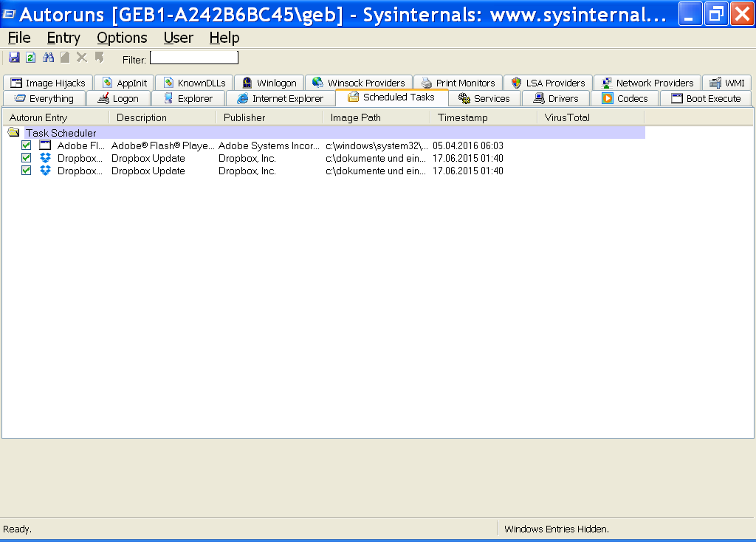Sort by the Publisher column header
Screen dimensions: 756x542
[x=269, y=117]
